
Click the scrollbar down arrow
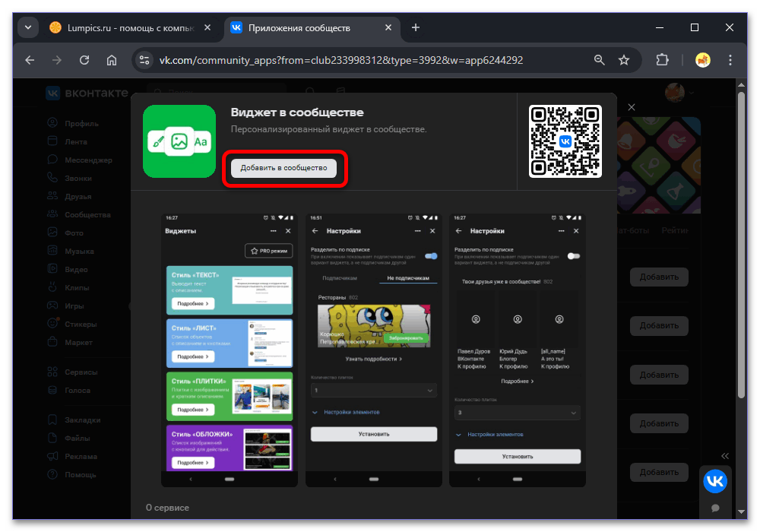(x=741, y=511)
